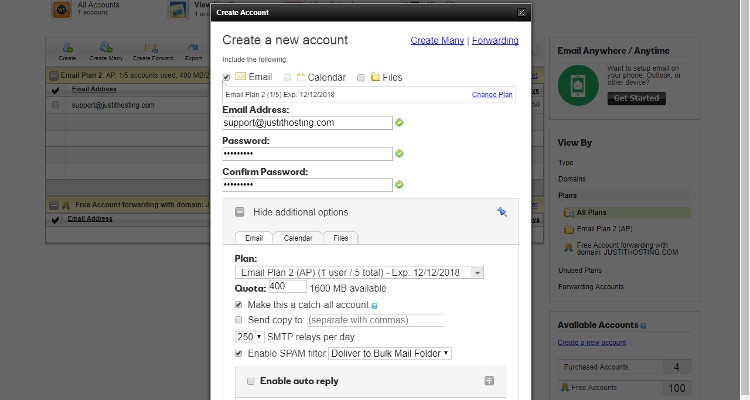Toggle Make this a catch-all account checkbox
This screenshot has height=400, width=750.
(238, 305)
